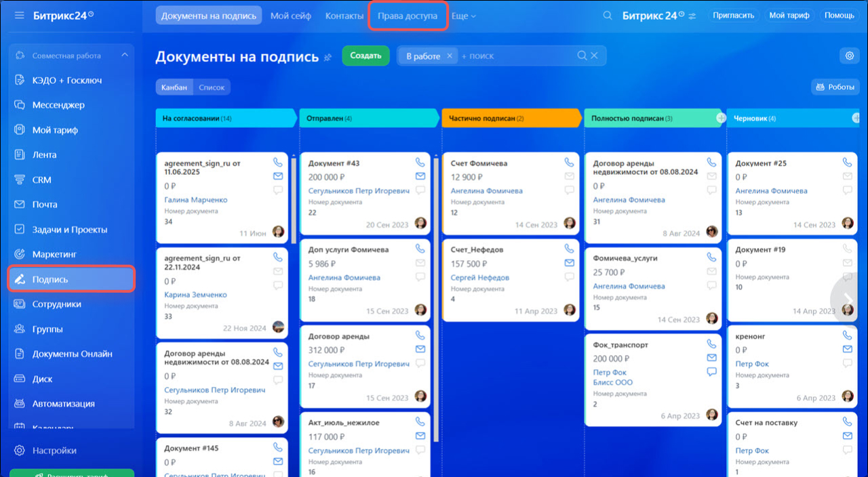Open Документы Онлайн in sidebar
The width and height of the screenshot is (868, 477).
(x=71, y=354)
